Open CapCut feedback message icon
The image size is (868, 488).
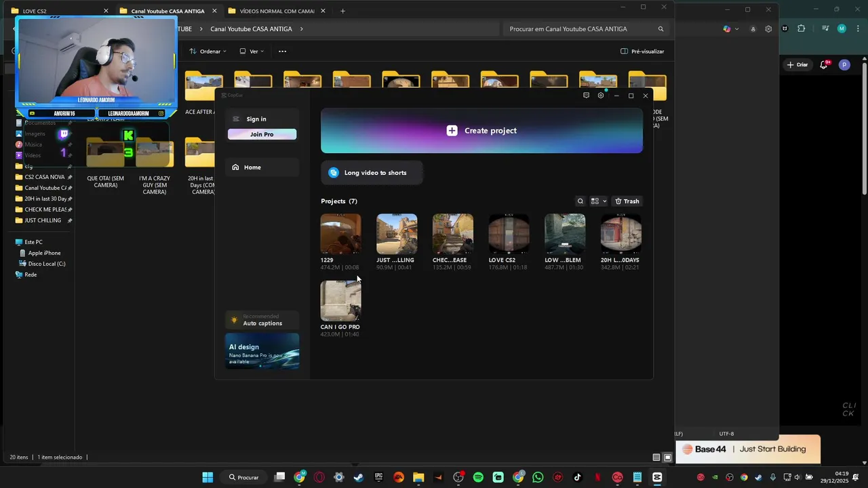point(586,96)
